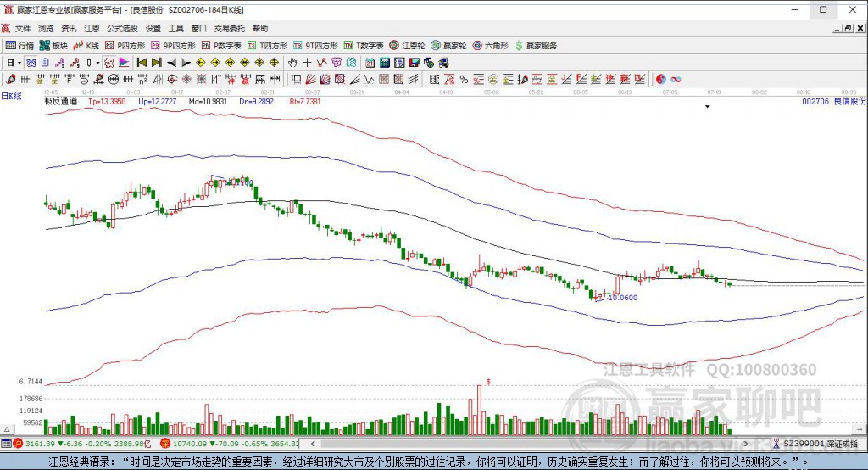The height and width of the screenshot is (470, 868).
Task: Click the SZ399001 深证成指 status entry
Action: (815, 444)
